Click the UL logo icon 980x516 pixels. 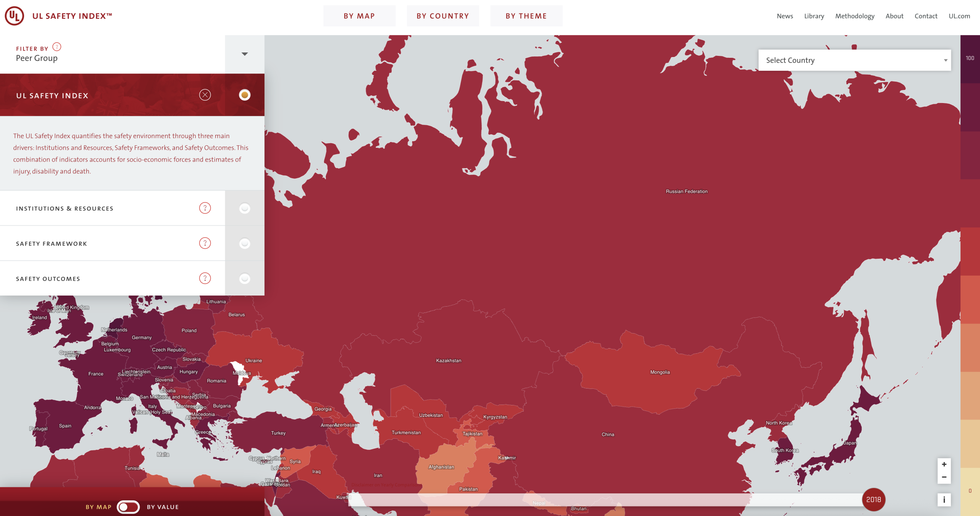(x=14, y=16)
